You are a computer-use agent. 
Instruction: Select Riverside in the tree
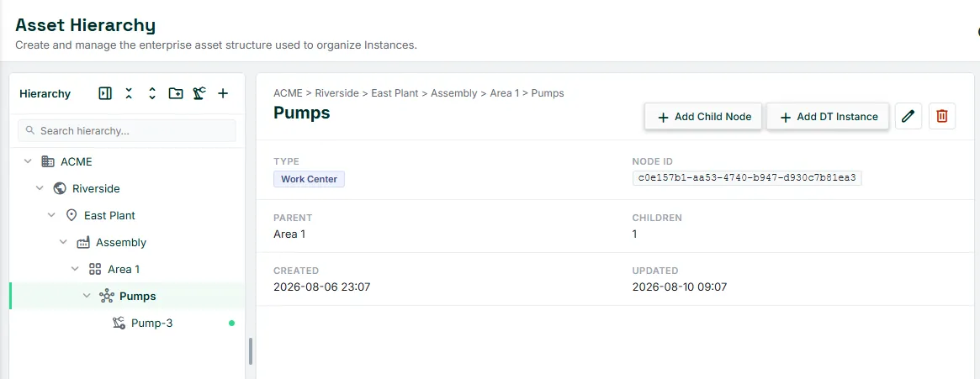[96, 188]
